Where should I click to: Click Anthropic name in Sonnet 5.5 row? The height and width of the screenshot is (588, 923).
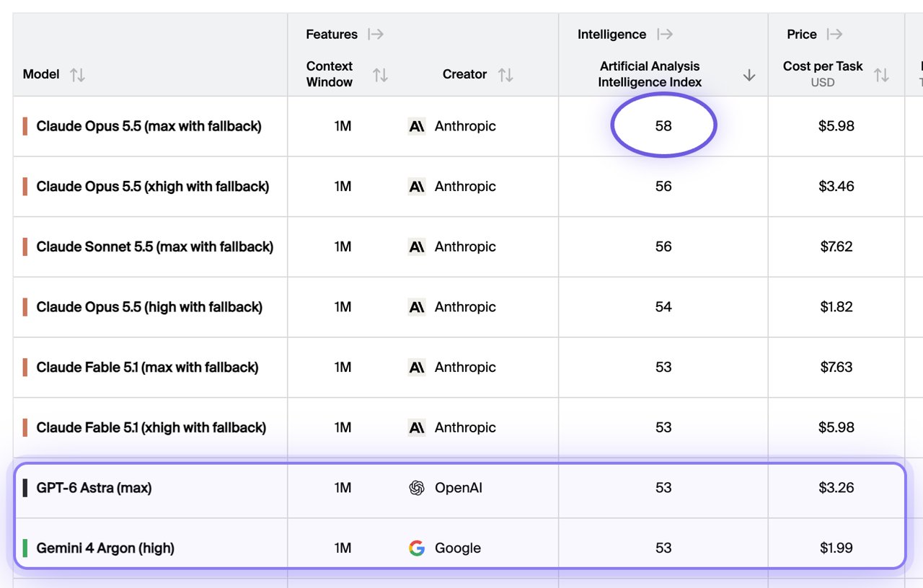tap(465, 246)
